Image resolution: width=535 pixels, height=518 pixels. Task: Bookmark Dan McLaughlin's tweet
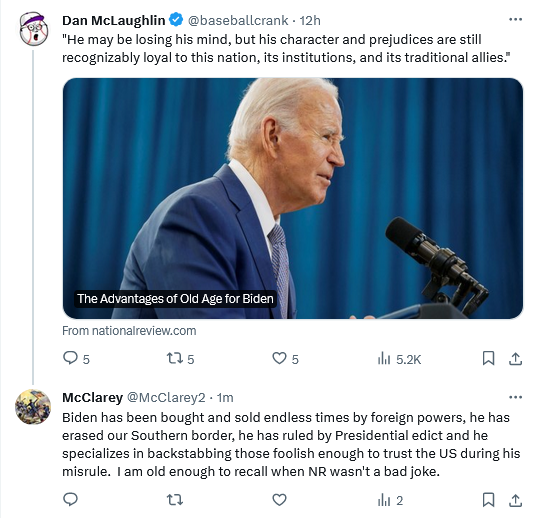(488, 358)
